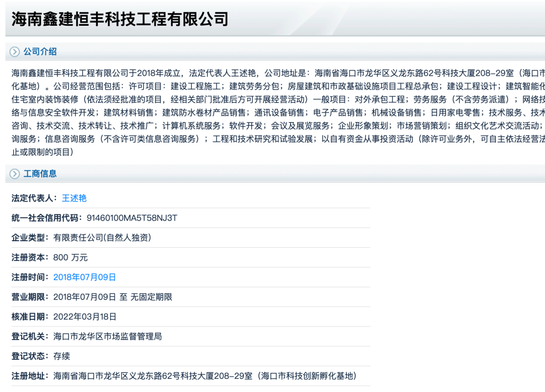Viewport: 545px width, 392px height.
Task: Select business term 2018年07月09日 至 无固定期限
Action: pyautogui.click(x=113, y=297)
